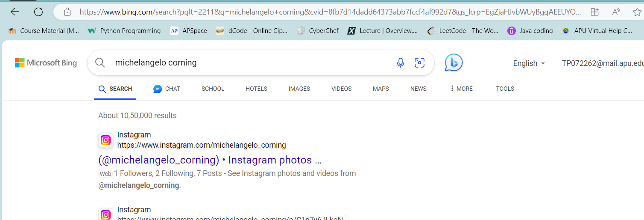Open the Java coding bookmark
Image resolution: width=644 pixels, height=220 pixels.
[530, 31]
